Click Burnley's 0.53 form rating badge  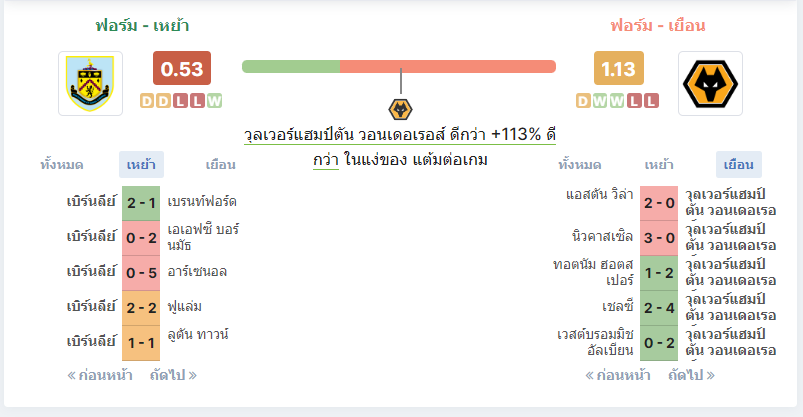[x=182, y=68]
